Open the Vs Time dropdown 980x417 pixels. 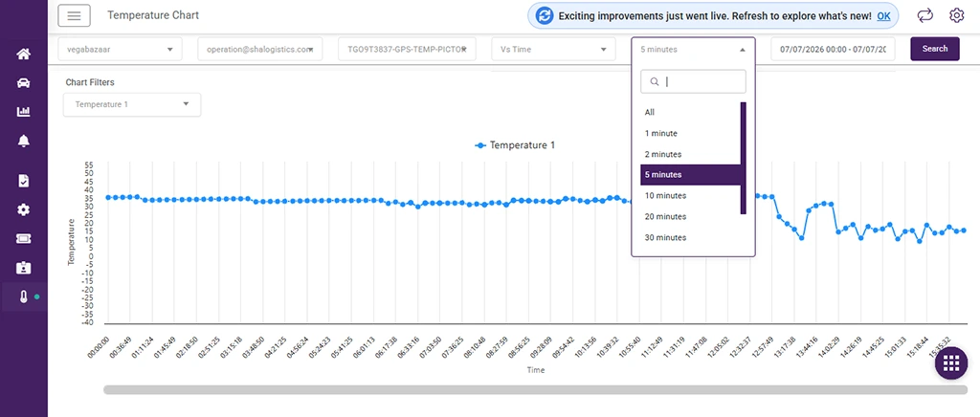tap(554, 50)
